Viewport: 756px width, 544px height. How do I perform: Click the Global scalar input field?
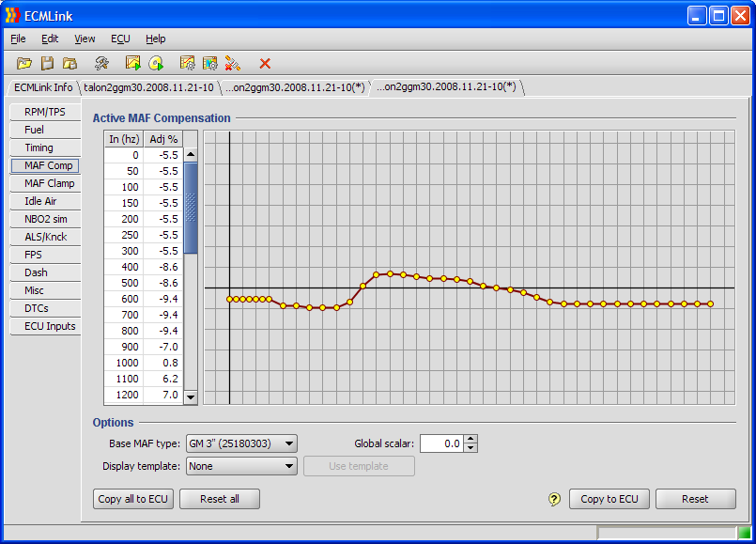click(x=441, y=443)
